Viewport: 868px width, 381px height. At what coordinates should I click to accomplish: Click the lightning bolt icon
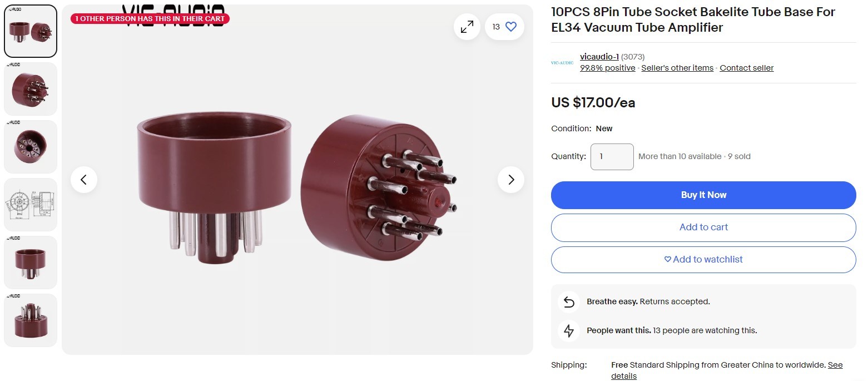(569, 331)
